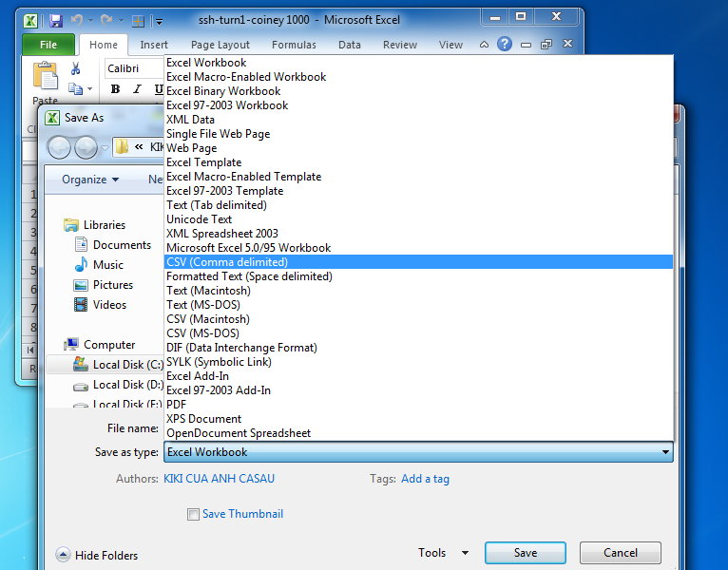The height and width of the screenshot is (570, 728).
Task: Click the Redo icon in Excel title bar
Action: click(x=106, y=20)
